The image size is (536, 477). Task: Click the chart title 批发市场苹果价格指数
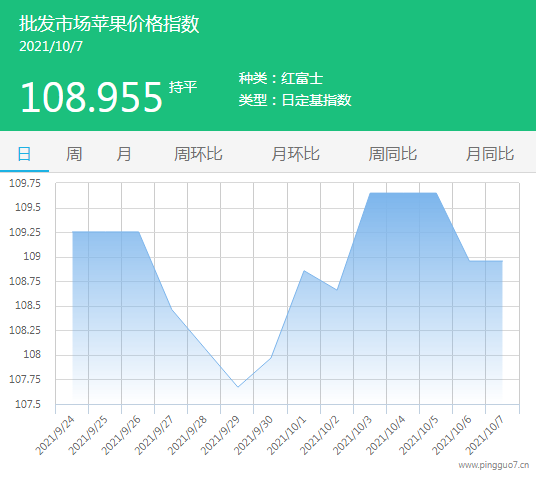click(x=109, y=24)
